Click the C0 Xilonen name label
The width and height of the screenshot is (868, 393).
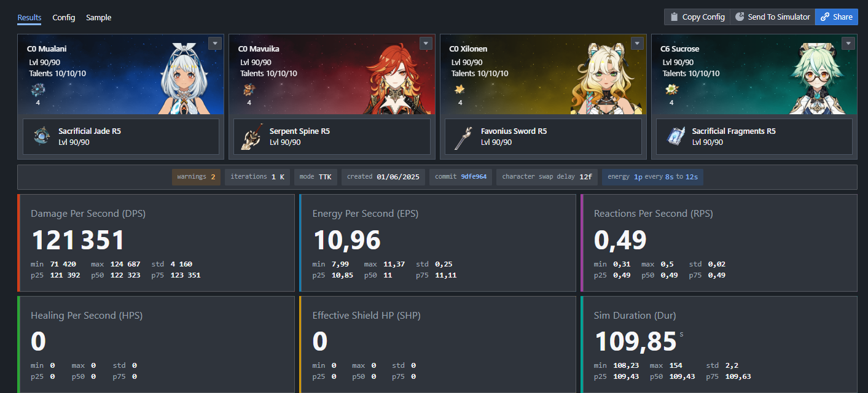click(x=468, y=49)
